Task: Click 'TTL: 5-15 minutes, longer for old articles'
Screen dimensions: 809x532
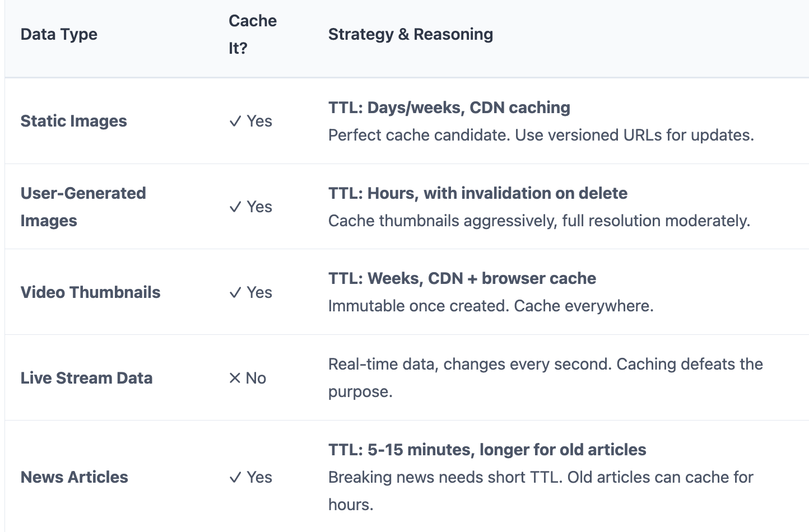Action: tap(487, 450)
